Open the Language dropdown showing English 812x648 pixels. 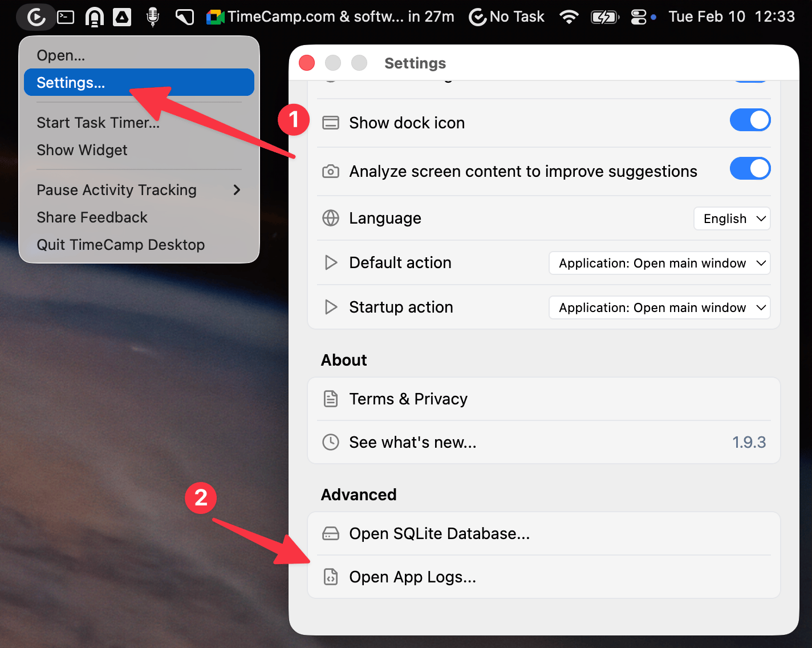click(732, 218)
